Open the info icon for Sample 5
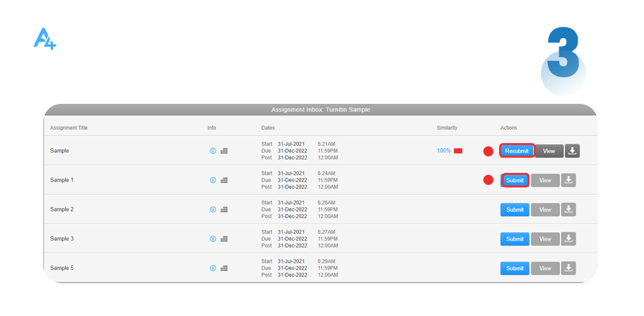 click(213, 268)
